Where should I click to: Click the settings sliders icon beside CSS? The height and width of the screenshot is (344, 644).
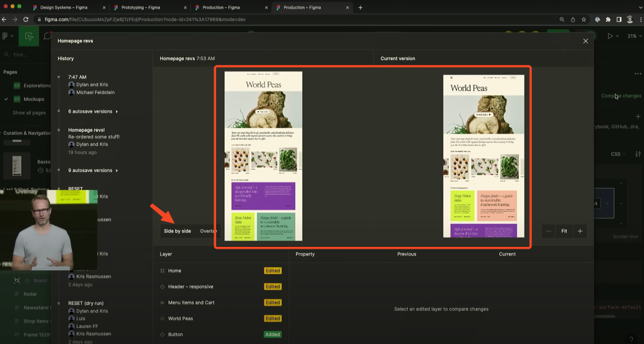click(x=638, y=154)
